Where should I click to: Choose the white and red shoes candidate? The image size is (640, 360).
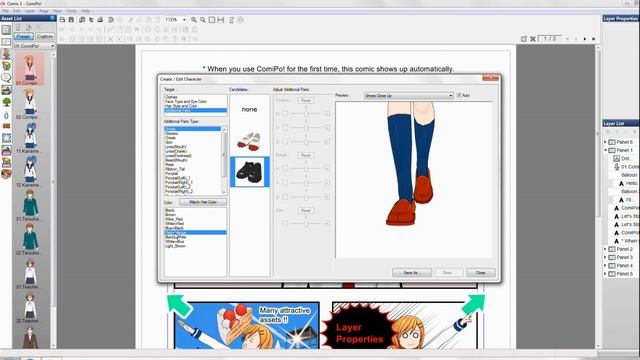pos(249,141)
